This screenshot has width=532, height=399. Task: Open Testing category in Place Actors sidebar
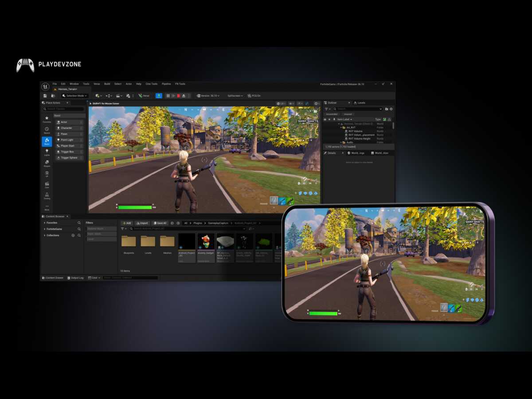pyautogui.click(x=47, y=196)
